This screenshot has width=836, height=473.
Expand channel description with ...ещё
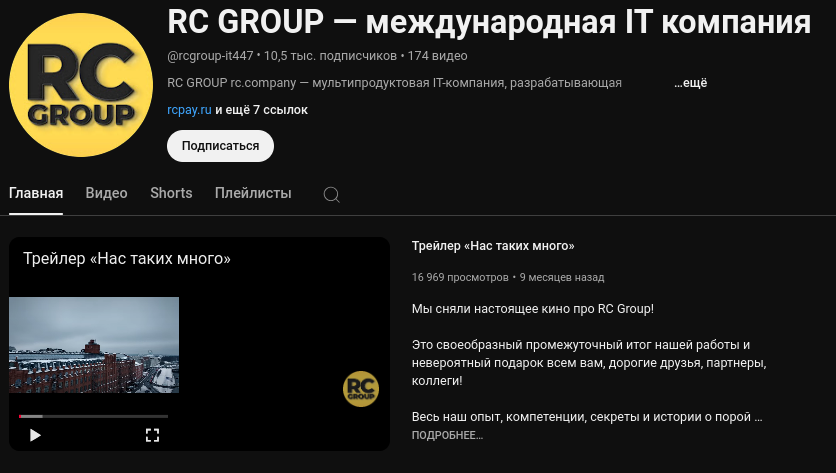[690, 83]
